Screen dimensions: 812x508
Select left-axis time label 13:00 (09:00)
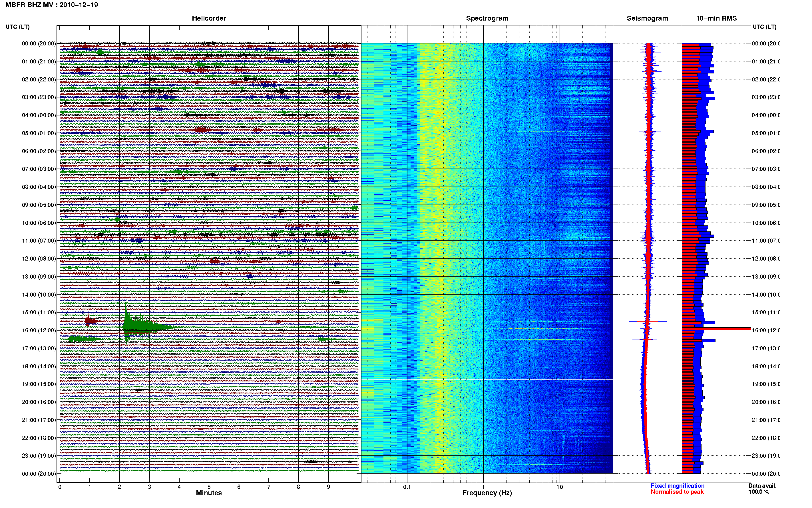point(39,277)
